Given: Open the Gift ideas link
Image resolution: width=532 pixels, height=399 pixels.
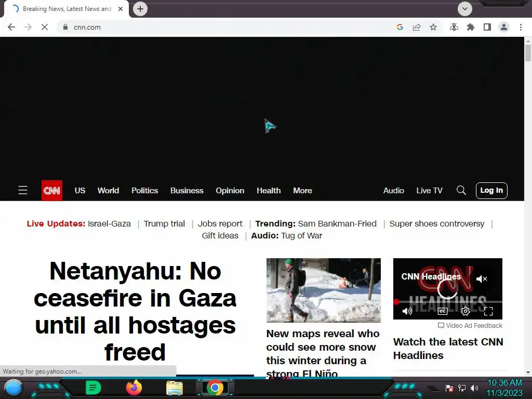Looking at the screenshot, I should point(220,236).
